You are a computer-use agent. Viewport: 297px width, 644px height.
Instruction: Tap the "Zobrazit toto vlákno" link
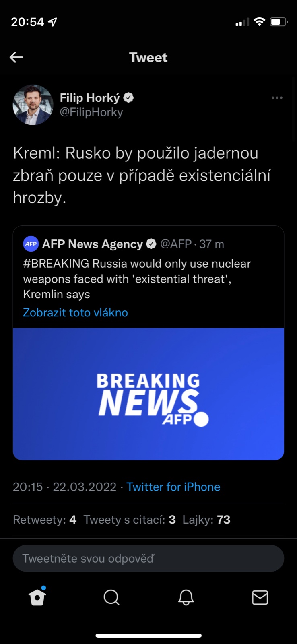(x=75, y=312)
